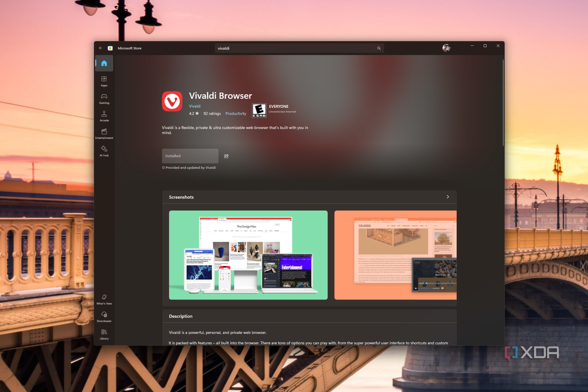Click the 4.2 star rating
Image resolution: width=588 pixels, height=392 pixels.
coord(194,114)
